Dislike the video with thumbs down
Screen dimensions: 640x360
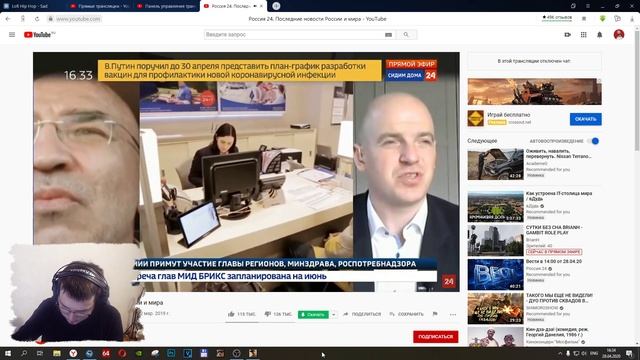(x=278, y=314)
